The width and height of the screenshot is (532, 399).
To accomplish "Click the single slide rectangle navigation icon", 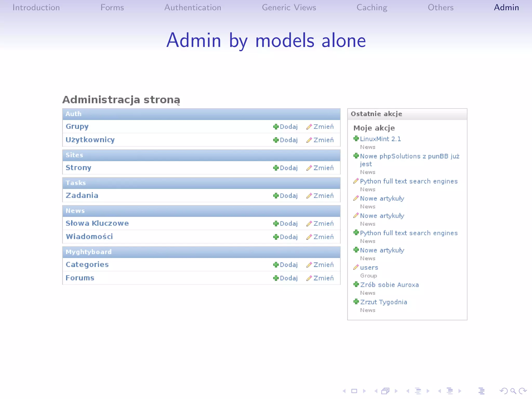I will 354,391.
